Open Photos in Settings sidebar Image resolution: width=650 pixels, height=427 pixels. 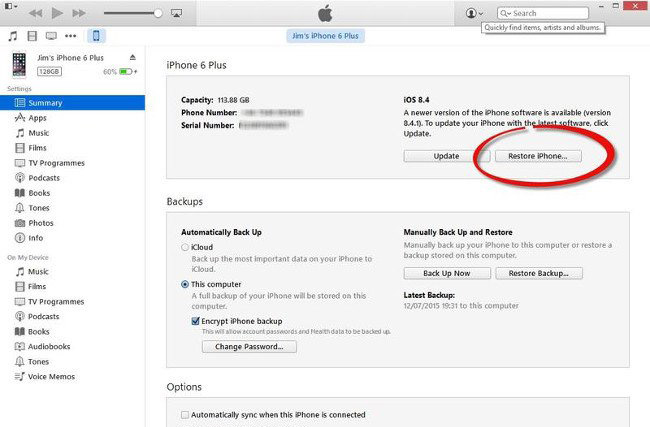coord(73,223)
